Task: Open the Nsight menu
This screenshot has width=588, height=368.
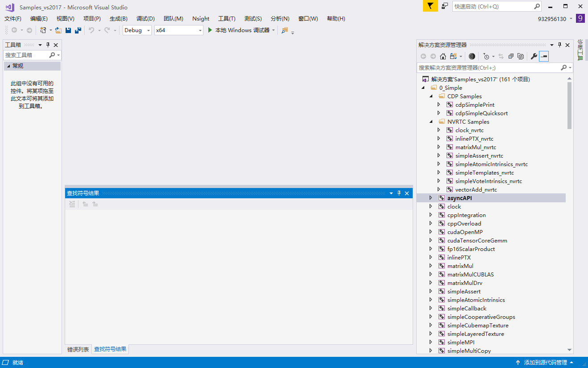Action: tap(201, 19)
